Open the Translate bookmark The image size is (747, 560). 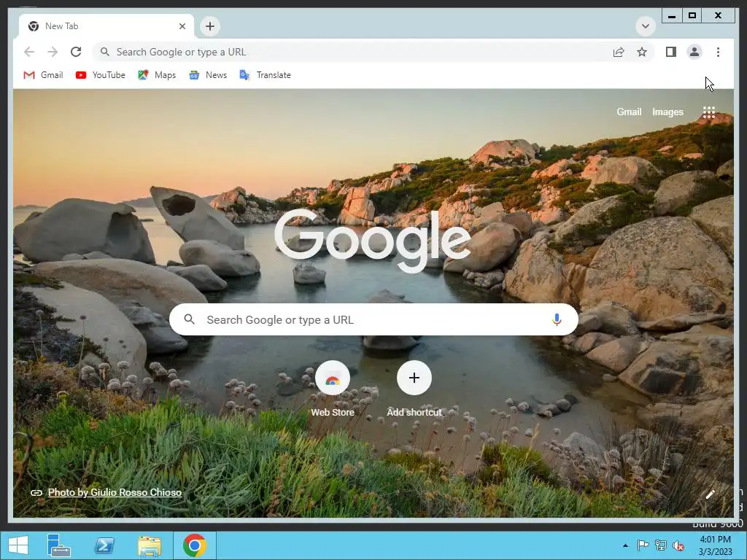(x=266, y=75)
